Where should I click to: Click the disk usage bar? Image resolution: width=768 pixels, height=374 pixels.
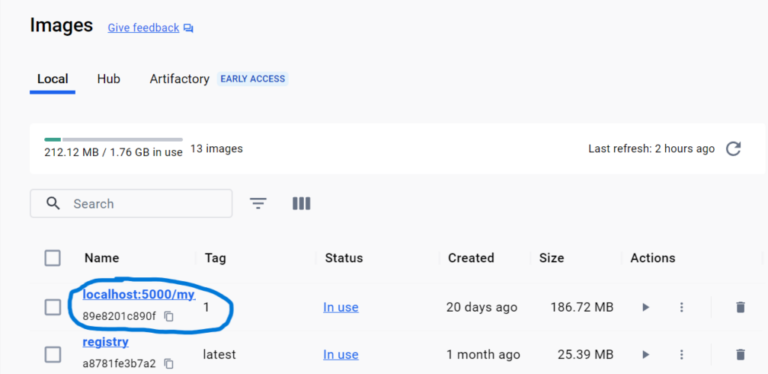pyautogui.click(x=114, y=140)
